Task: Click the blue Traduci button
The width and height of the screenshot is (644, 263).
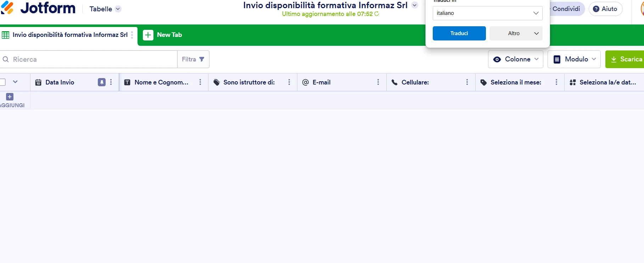Action: 459,33
